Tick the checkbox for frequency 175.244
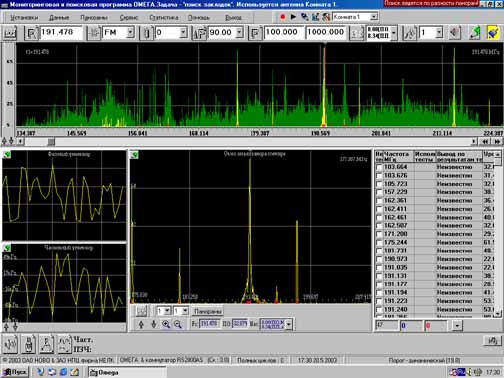This screenshot has width=504, height=378. (x=379, y=243)
